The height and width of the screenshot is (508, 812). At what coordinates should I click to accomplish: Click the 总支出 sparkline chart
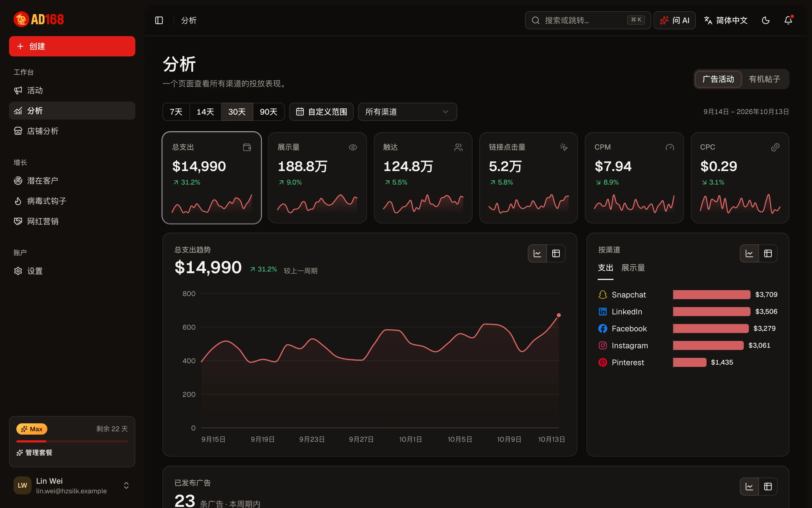pos(212,203)
